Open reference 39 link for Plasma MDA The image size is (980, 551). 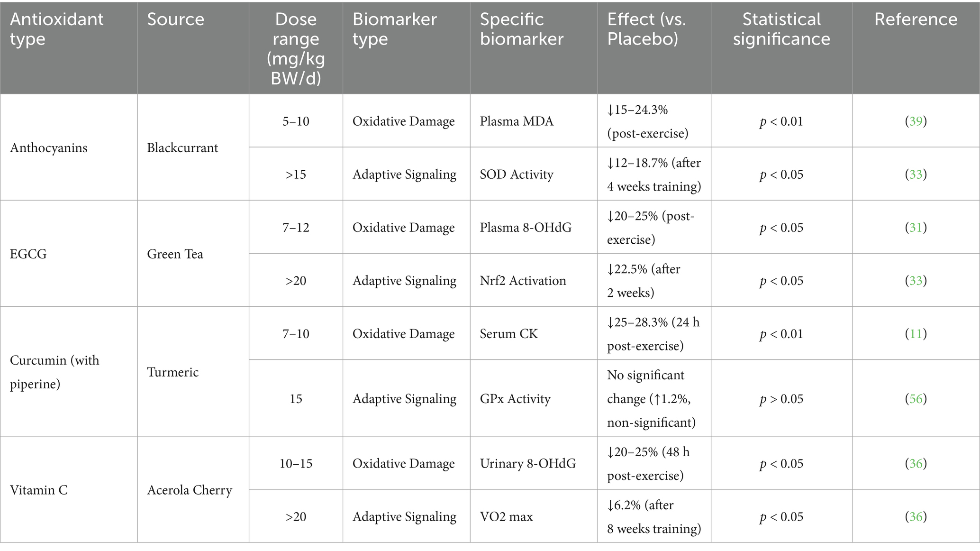(x=916, y=121)
